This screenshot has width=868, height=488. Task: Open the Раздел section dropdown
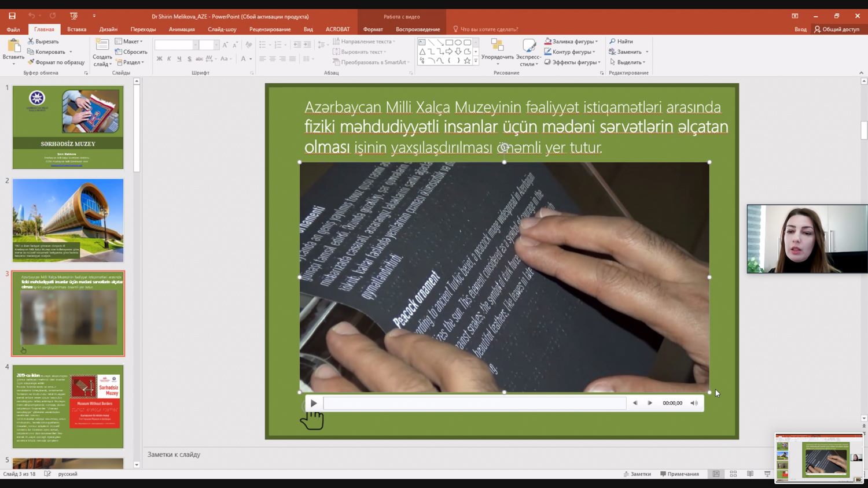tap(129, 62)
